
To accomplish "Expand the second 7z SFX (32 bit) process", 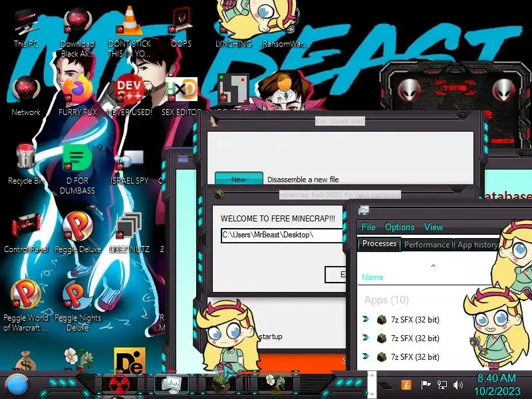I will (365, 338).
